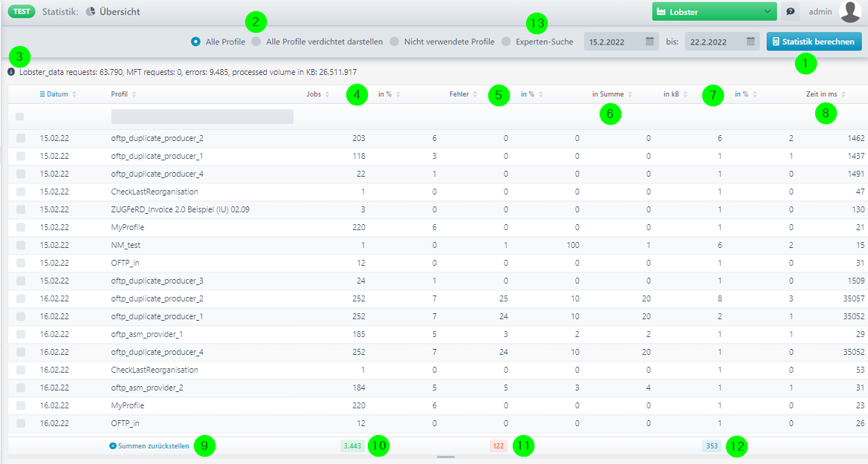Click the admin username label
This screenshot has width=868, height=464.
(820, 12)
